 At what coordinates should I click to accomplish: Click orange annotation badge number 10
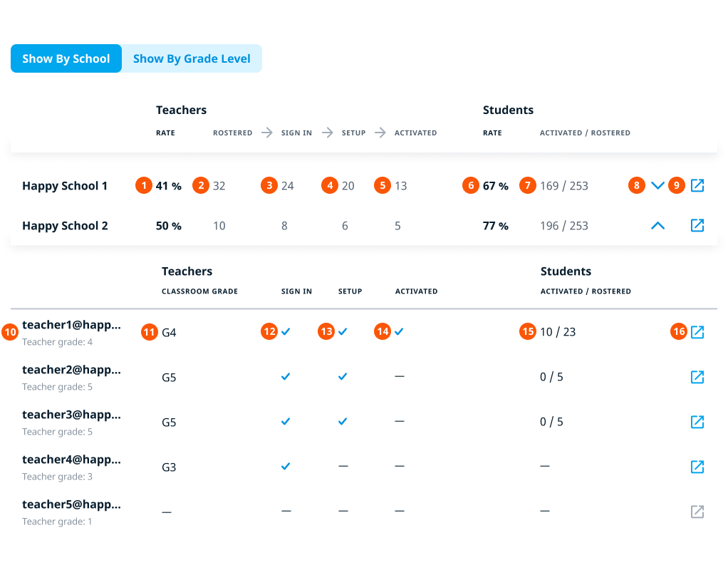coord(10,332)
